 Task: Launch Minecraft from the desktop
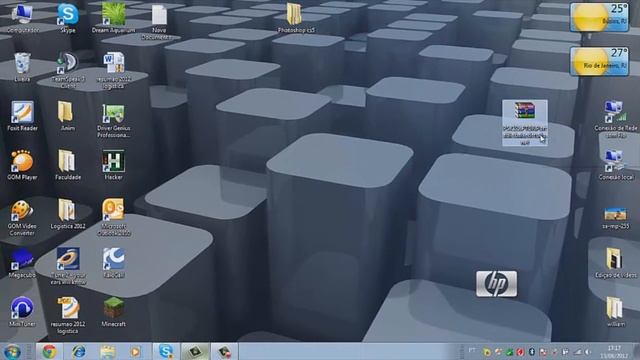coord(113,312)
